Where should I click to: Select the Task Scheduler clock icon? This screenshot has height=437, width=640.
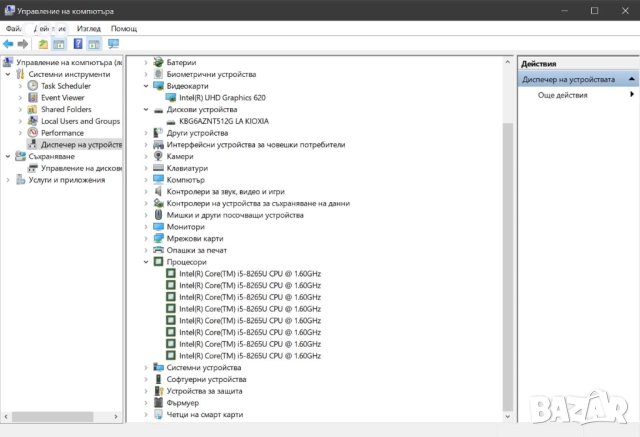click(x=33, y=86)
